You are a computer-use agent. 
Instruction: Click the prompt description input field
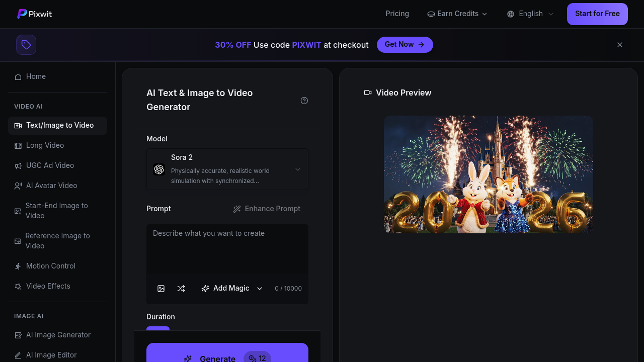227,248
